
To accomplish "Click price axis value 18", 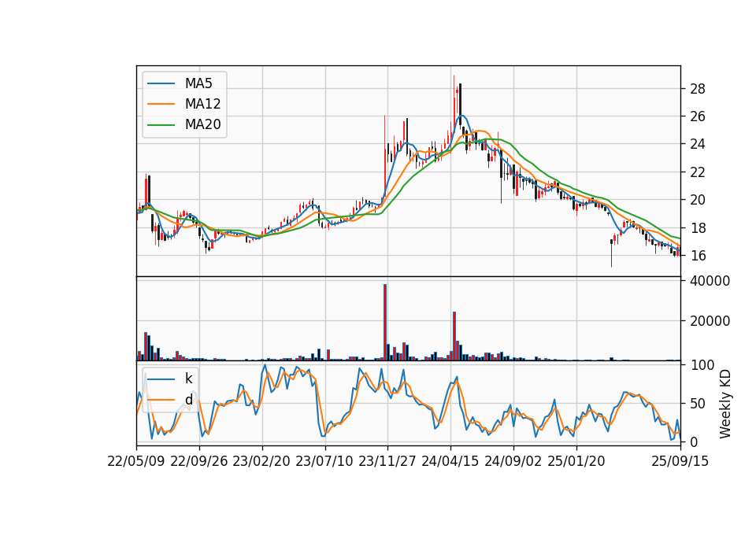I will click(698, 228).
